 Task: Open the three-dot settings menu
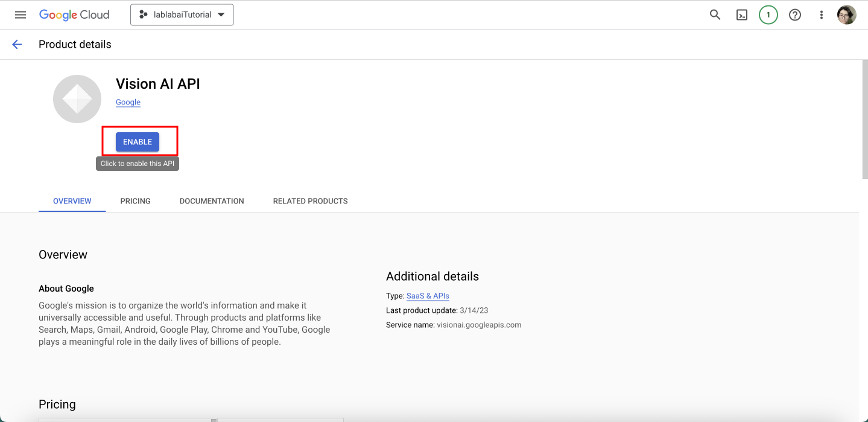coord(821,15)
